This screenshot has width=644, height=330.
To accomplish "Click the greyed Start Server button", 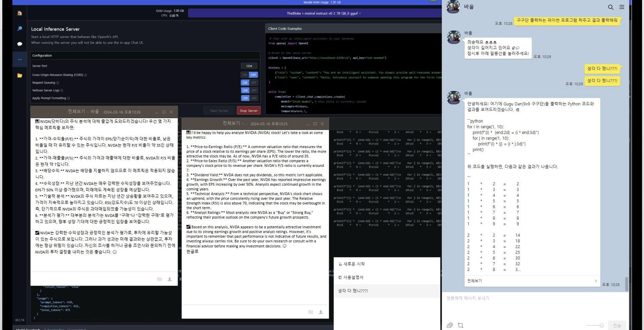I will 219,110.
